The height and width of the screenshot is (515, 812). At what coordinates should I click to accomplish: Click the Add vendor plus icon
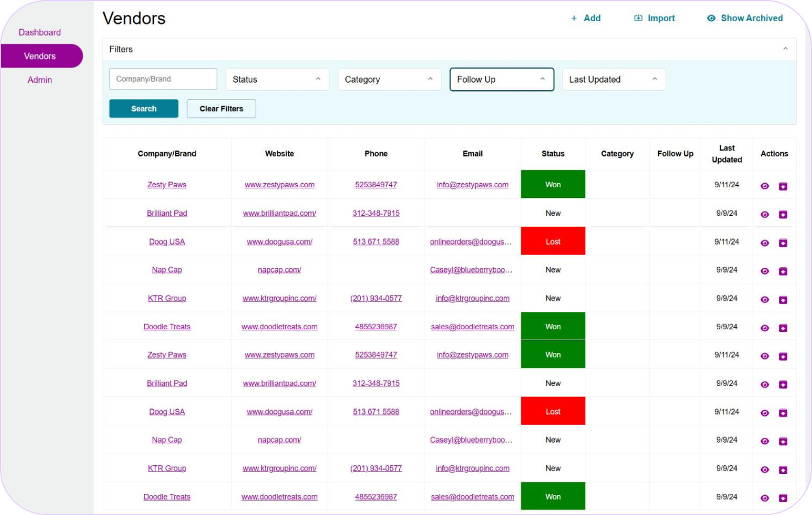click(574, 18)
